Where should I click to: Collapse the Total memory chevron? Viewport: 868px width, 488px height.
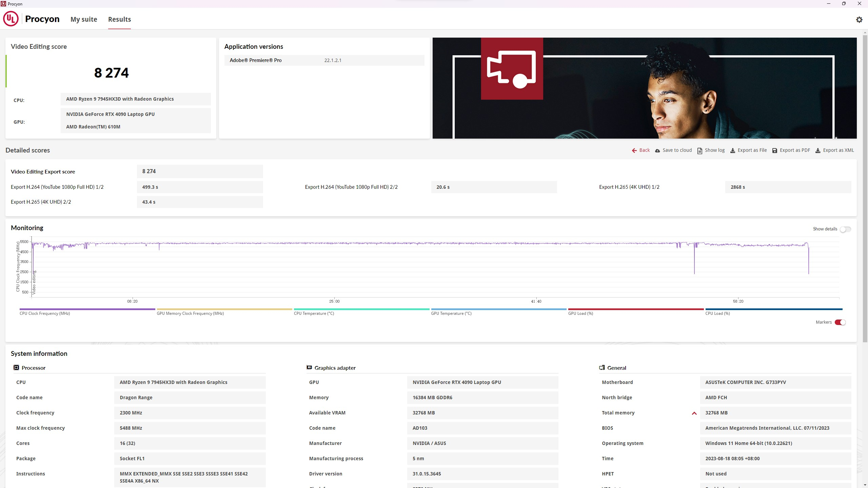pyautogui.click(x=694, y=413)
